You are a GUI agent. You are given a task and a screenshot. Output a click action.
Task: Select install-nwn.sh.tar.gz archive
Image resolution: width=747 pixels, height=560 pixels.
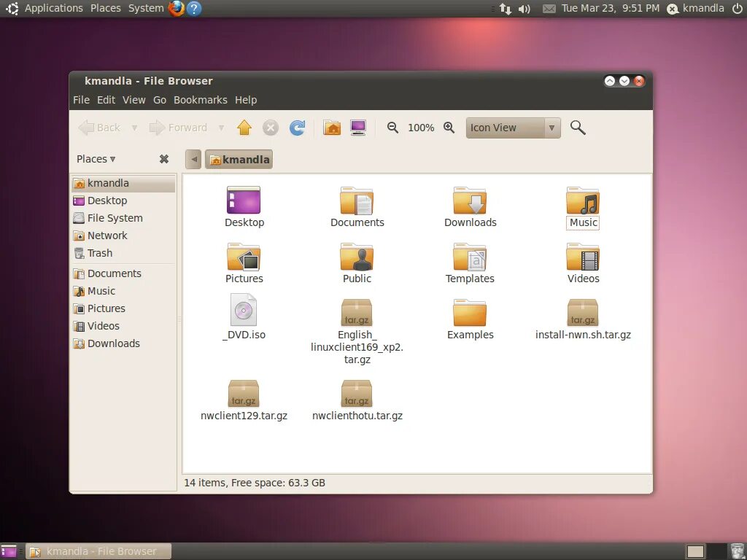point(583,312)
